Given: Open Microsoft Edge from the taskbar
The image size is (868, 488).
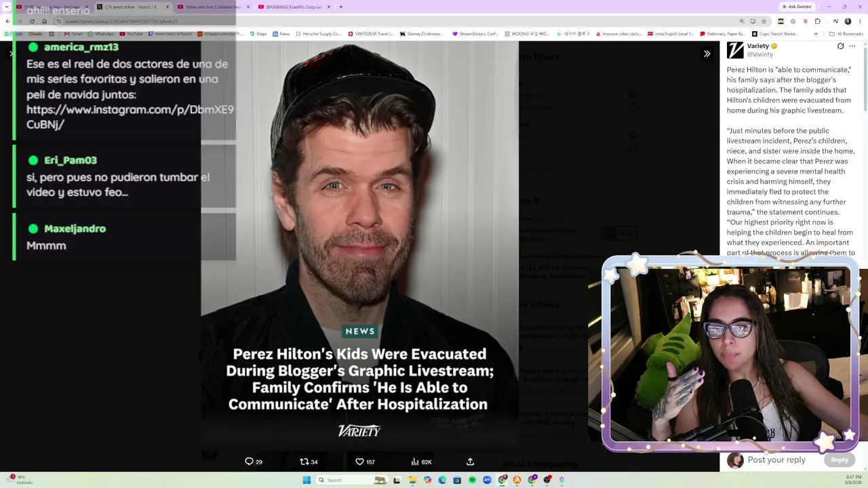Looking at the screenshot, I should [x=442, y=480].
